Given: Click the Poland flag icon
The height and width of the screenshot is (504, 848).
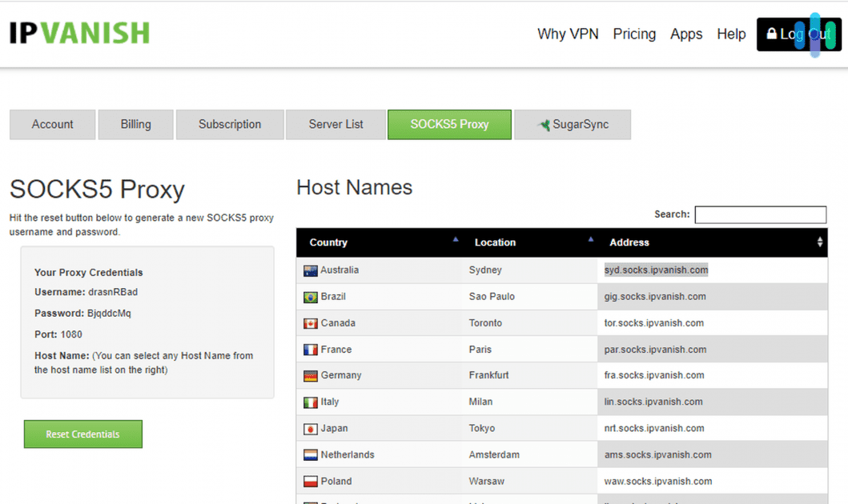Looking at the screenshot, I should 310,481.
